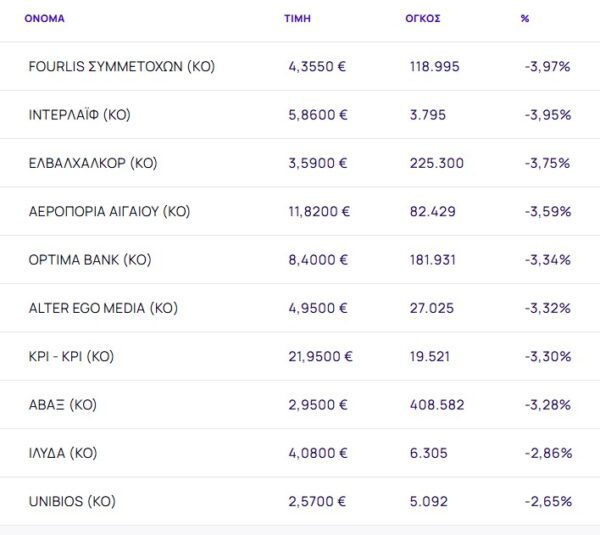Select ΕΛΒΑΛΧΑΛΚΟΡ (ΚΟ) stock name
The width and height of the screenshot is (600, 535).
93,163
